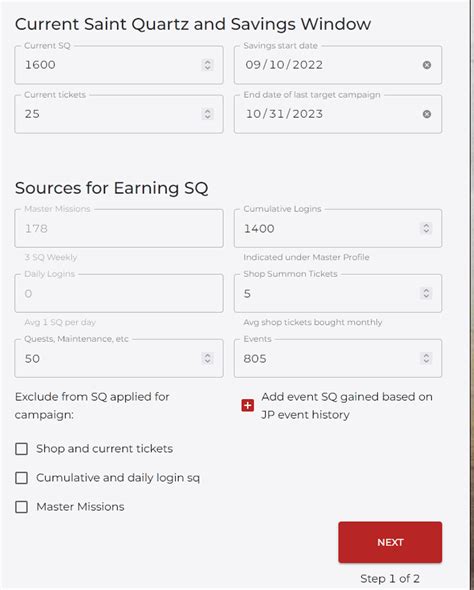Click the Current tickets input showing 25

119,114
